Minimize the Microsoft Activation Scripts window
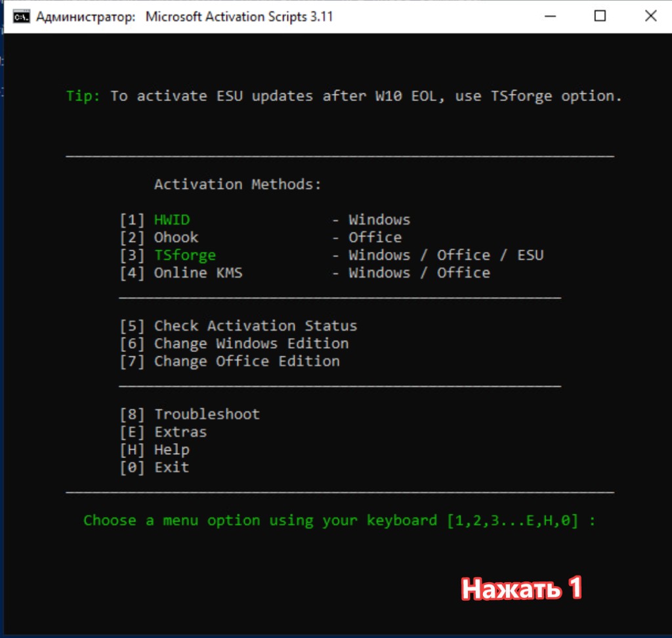Screen dimensions: 672x638 tap(551, 16)
